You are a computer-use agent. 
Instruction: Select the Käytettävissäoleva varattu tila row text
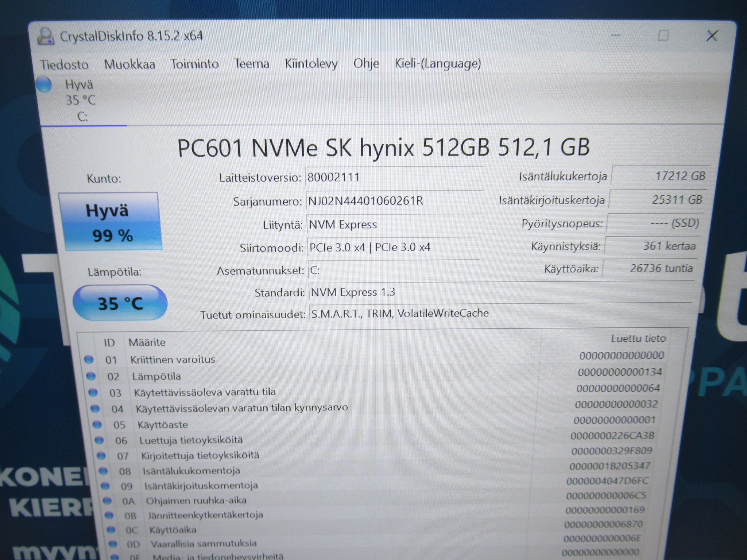(x=205, y=392)
